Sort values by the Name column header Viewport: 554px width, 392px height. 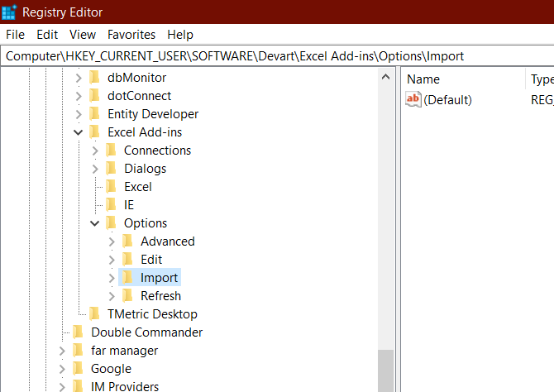tap(463, 79)
